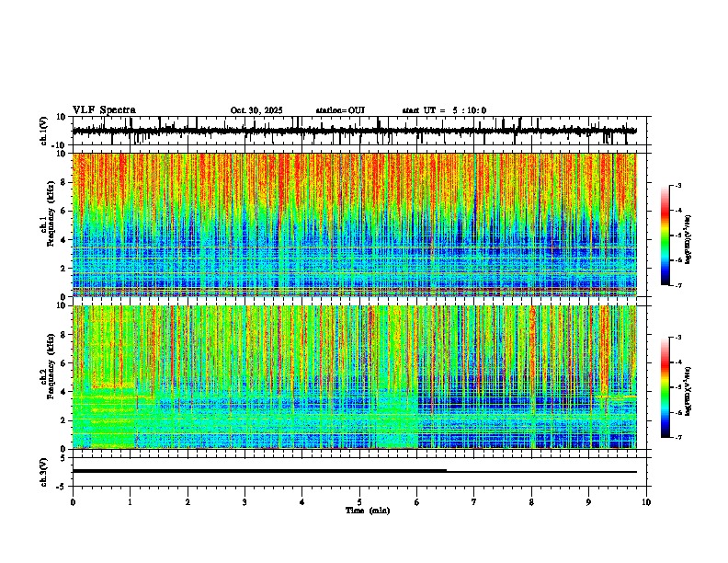Image resolution: width=728 pixels, height=563 pixels.
Task: Click the time axis tick labeled 3
Action: point(245,502)
